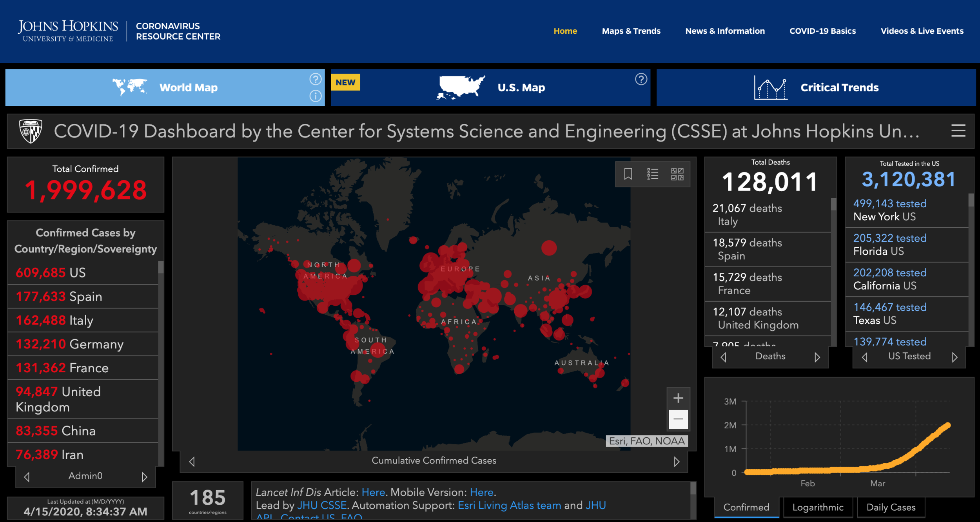Zoom out on the map with minus

[x=678, y=419]
